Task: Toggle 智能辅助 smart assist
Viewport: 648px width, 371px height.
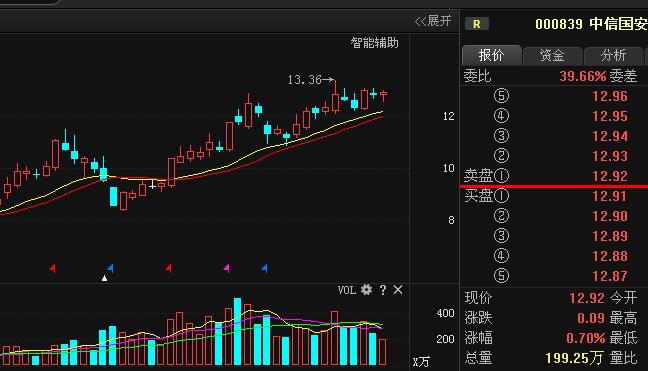Action: [374, 43]
